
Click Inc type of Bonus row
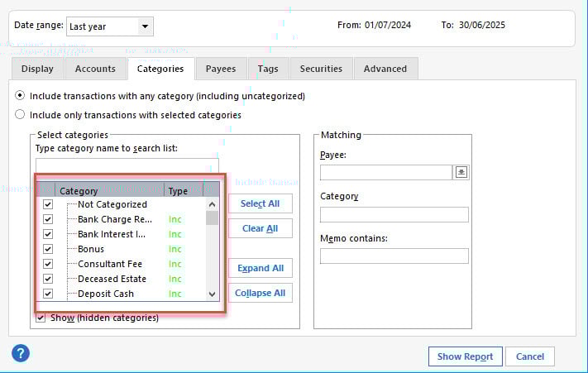(174, 249)
